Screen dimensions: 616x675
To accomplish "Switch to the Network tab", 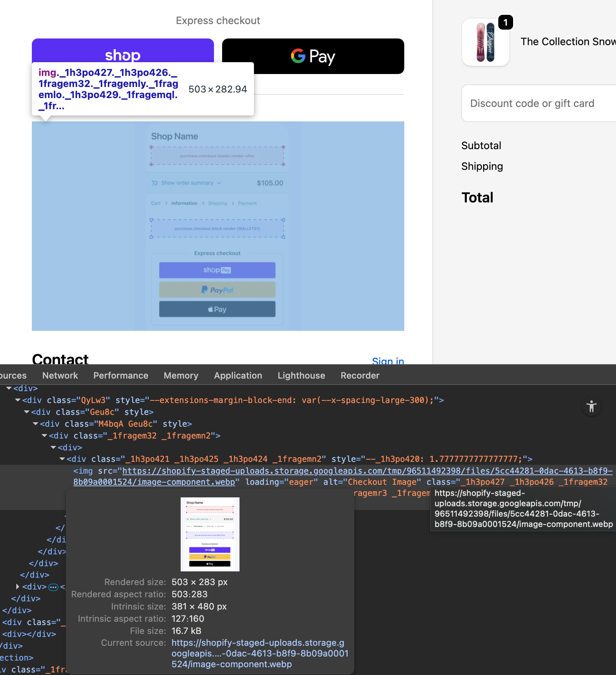I will point(60,376).
